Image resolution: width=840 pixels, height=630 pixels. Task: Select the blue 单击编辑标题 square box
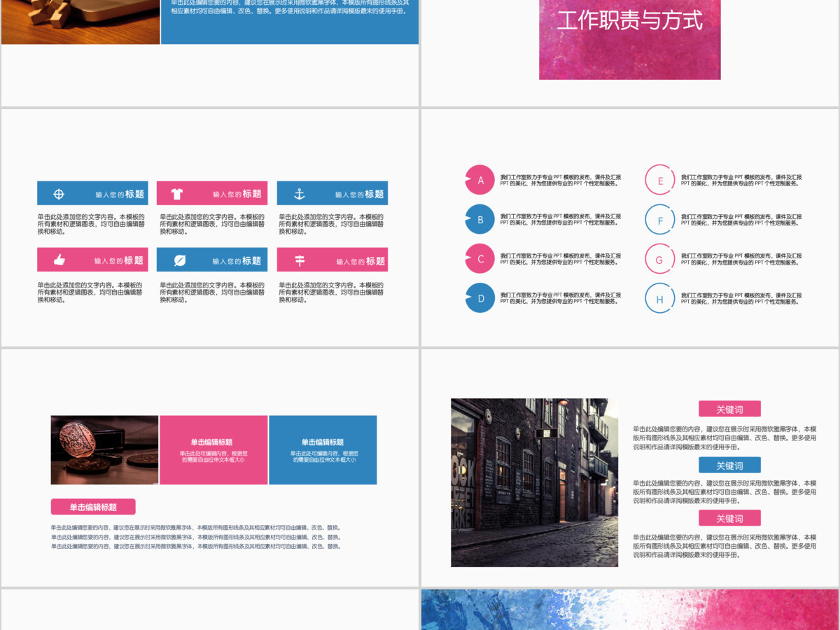click(323, 450)
